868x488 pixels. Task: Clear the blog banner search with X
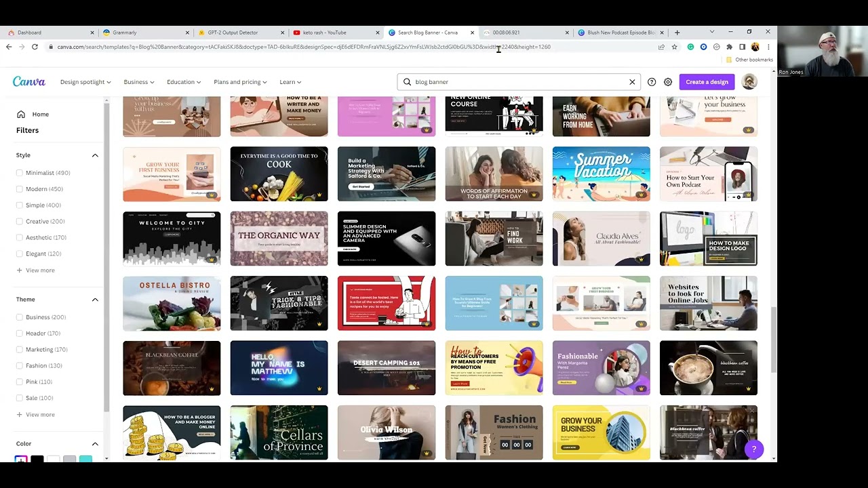632,82
